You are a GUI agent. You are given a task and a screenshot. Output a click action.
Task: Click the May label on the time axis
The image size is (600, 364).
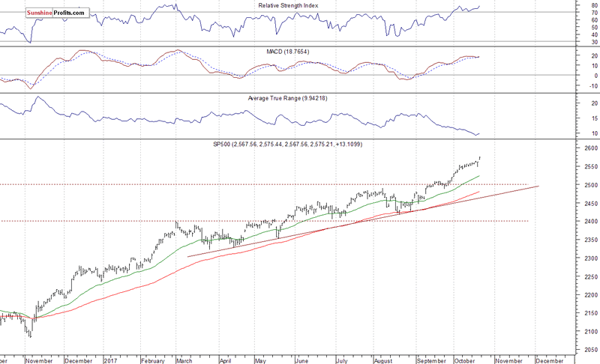260,361
